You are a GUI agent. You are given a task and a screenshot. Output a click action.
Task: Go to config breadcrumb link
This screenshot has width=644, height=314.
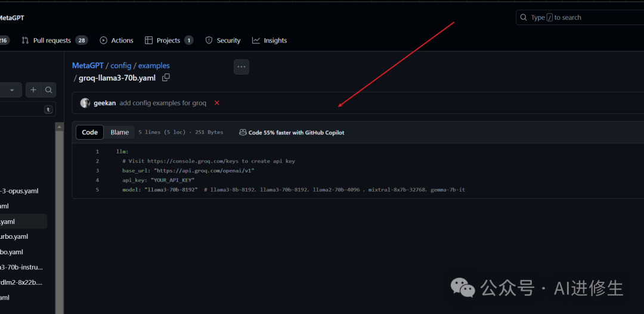120,65
